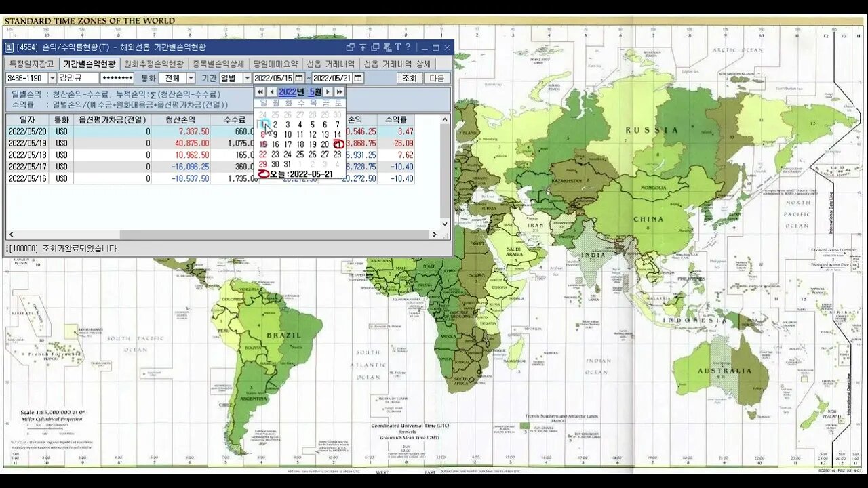Select day 17 in the calendar
The image size is (868, 488).
[x=288, y=144]
